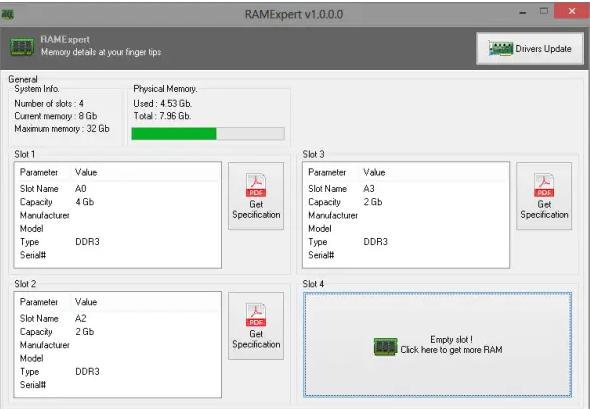This screenshot has height=409, width=590.
Task: Select Slot 1 Capacity 4 Gb row
Action: (x=118, y=202)
